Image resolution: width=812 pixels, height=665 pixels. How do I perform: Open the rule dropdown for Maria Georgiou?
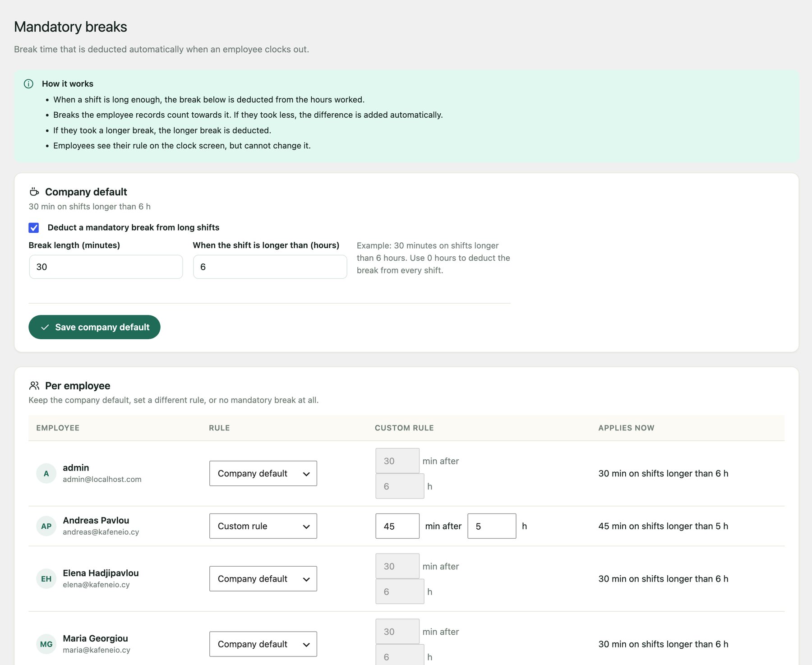263,644
